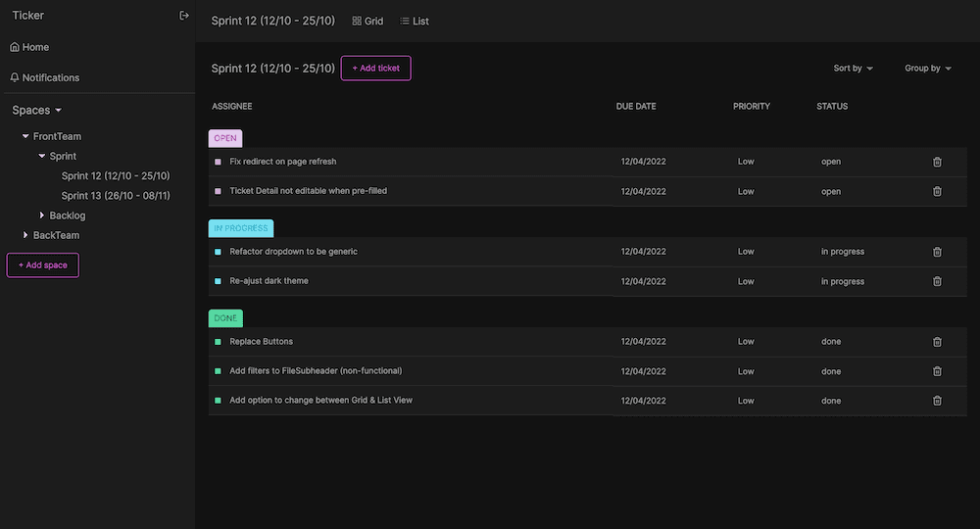Delete the 'Replace Buttons' ticket
The image size is (980, 529).
pyautogui.click(x=937, y=342)
